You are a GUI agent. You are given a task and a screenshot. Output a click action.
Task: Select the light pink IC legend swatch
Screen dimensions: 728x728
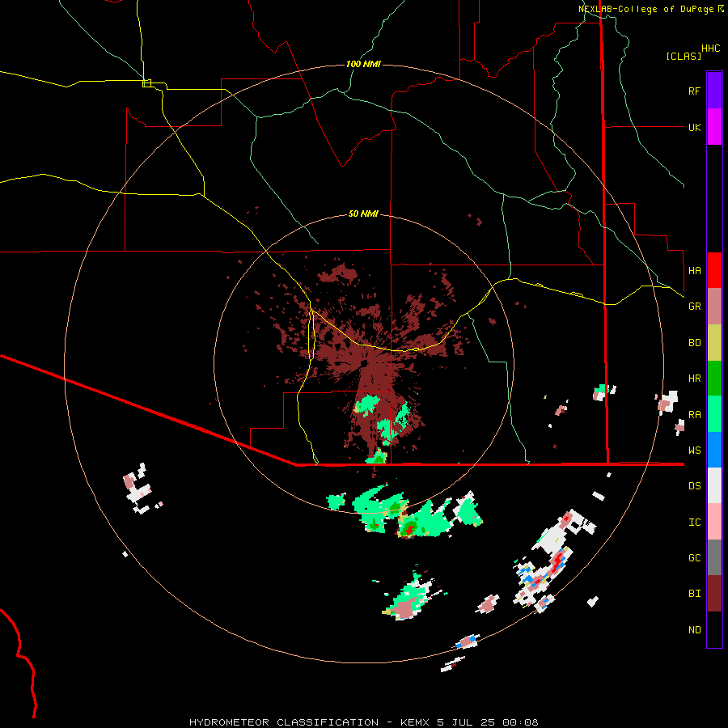pyautogui.click(x=714, y=522)
